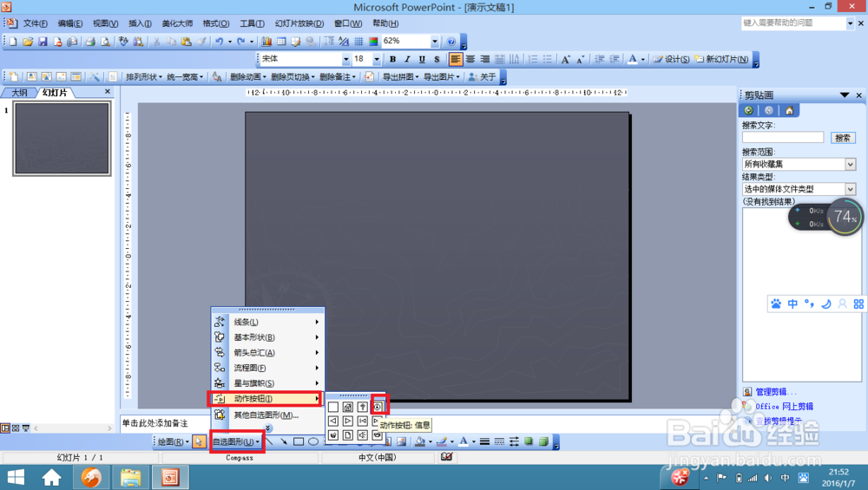Click the 关于 button
This screenshot has width=868, height=490.
pos(482,77)
